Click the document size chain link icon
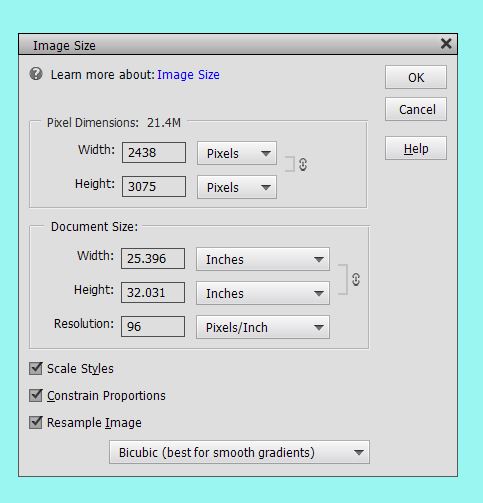This screenshot has width=483, height=503. coord(356,279)
